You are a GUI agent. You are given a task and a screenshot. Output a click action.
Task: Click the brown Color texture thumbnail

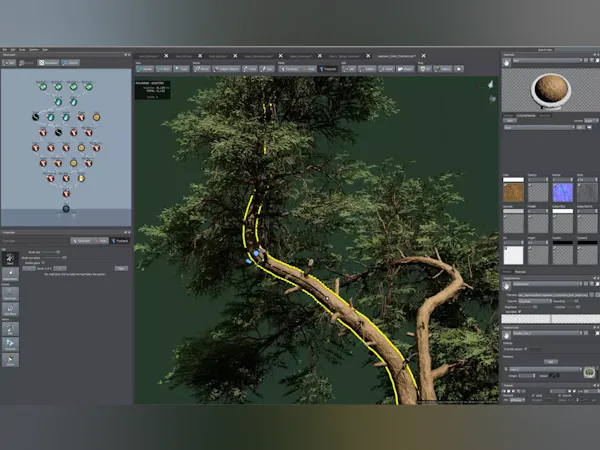pyautogui.click(x=513, y=192)
